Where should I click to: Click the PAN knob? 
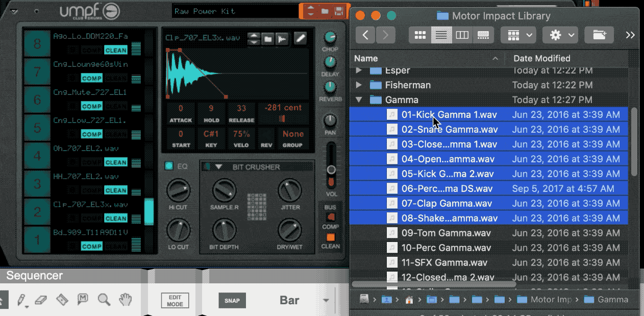click(x=331, y=121)
